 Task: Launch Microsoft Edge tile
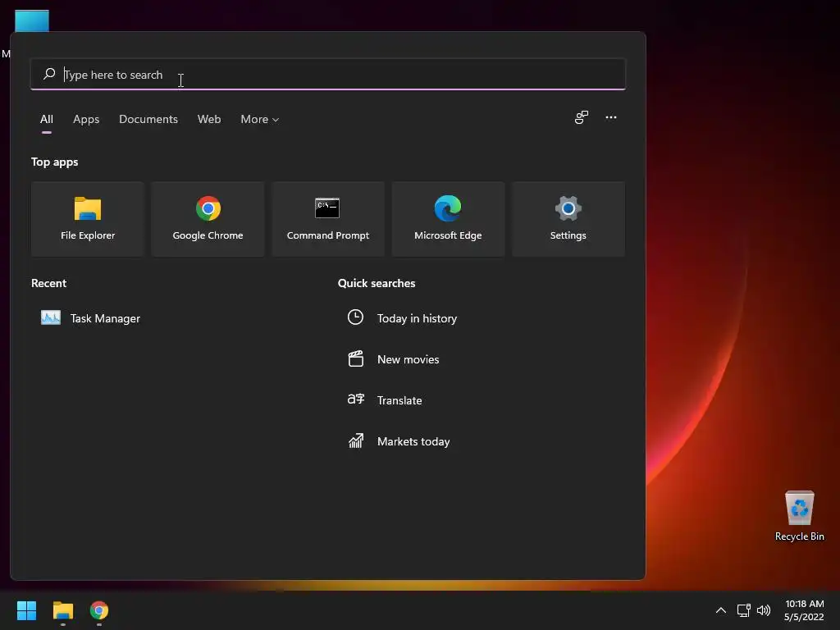pos(448,218)
